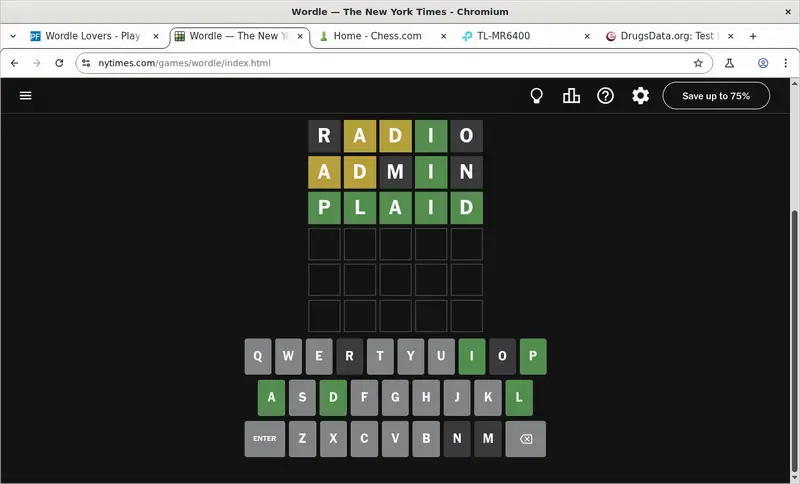Tap the G key on the on-screen keyboard
This screenshot has width=800, height=484.
coord(395,397)
